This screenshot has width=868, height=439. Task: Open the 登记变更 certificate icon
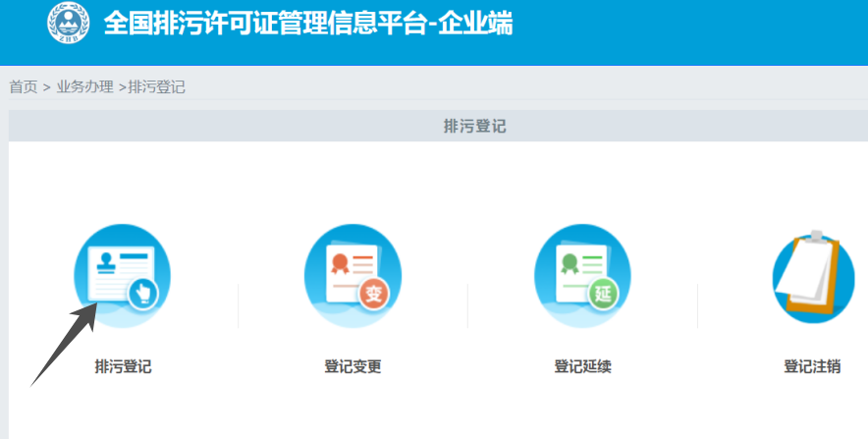(353, 272)
